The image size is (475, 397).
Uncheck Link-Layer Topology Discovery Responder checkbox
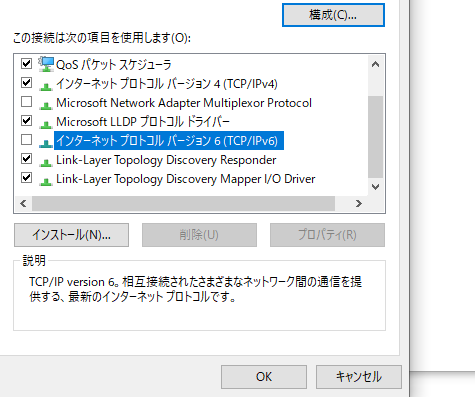pyautogui.click(x=27, y=159)
